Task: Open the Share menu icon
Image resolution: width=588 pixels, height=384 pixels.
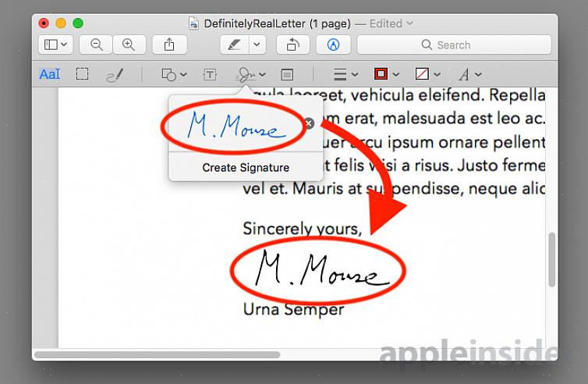Action: pyautogui.click(x=169, y=45)
